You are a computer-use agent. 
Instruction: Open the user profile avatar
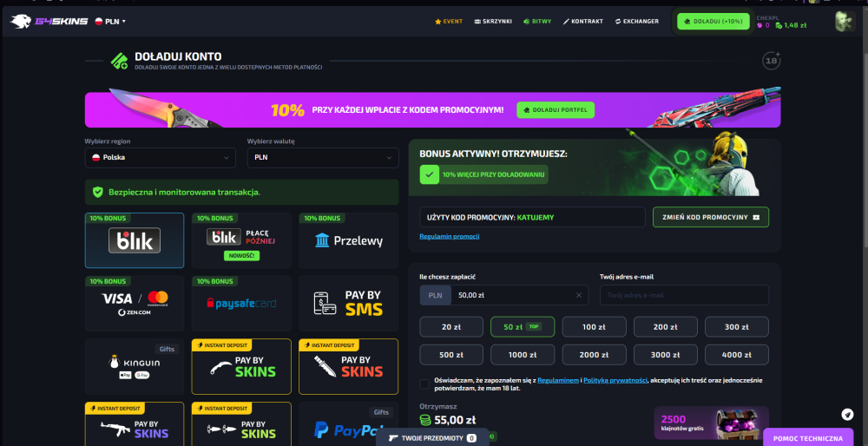click(x=845, y=22)
